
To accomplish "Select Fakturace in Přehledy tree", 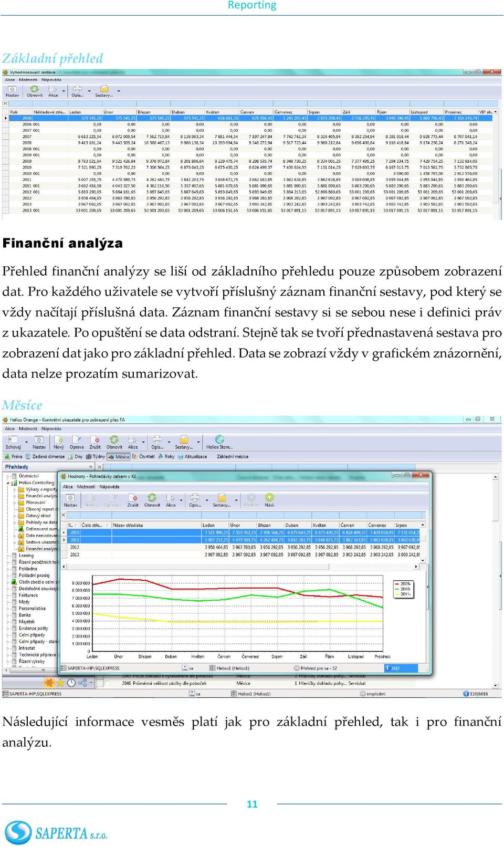I will click(x=28, y=595).
